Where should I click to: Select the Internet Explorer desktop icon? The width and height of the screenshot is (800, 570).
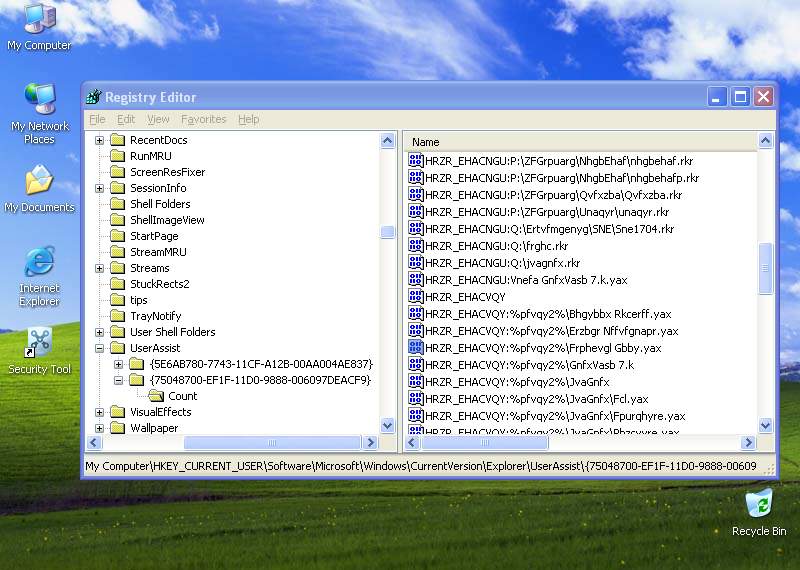tap(39, 276)
